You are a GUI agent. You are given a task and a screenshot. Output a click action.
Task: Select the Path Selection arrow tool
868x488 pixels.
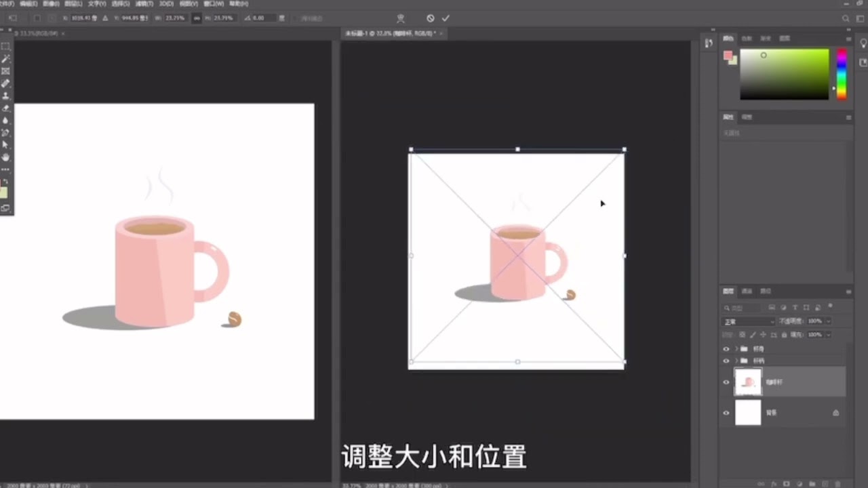click(5, 144)
